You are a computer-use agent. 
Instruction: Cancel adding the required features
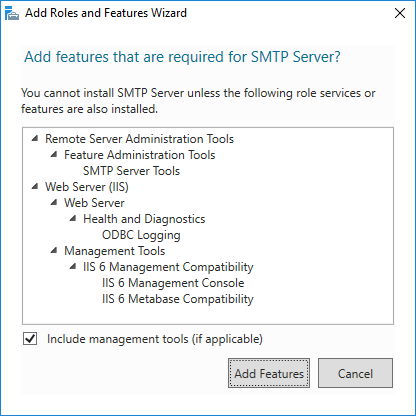point(355,373)
